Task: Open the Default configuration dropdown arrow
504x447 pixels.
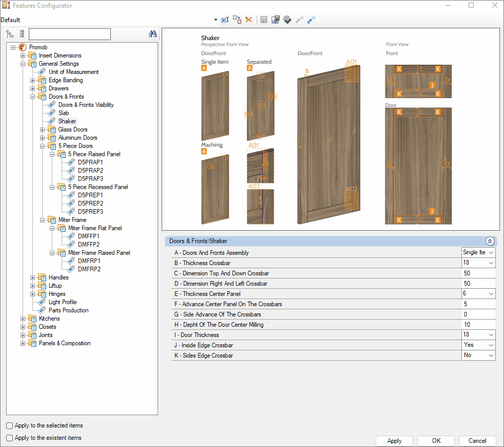Action: click(x=216, y=20)
